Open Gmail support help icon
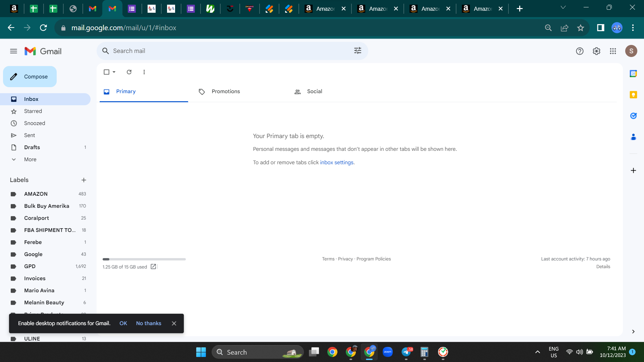This screenshot has height=362, width=644. (x=580, y=51)
